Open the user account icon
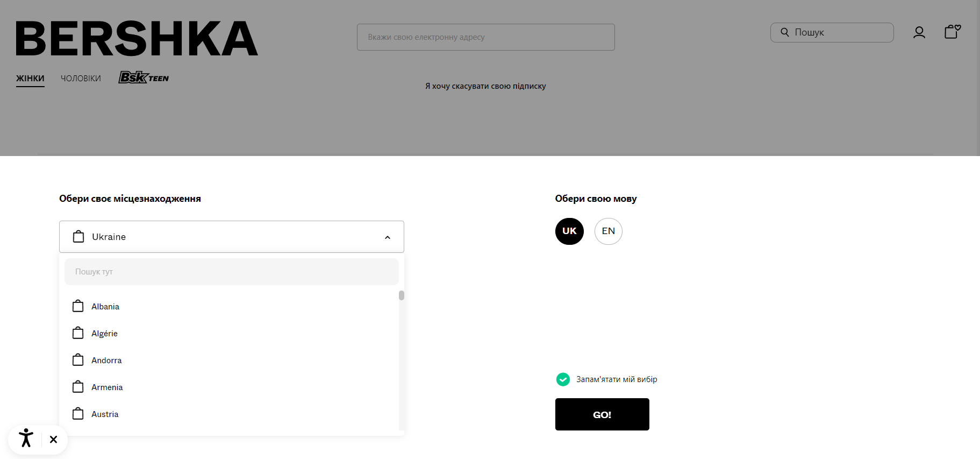The image size is (980, 459). coord(919,33)
